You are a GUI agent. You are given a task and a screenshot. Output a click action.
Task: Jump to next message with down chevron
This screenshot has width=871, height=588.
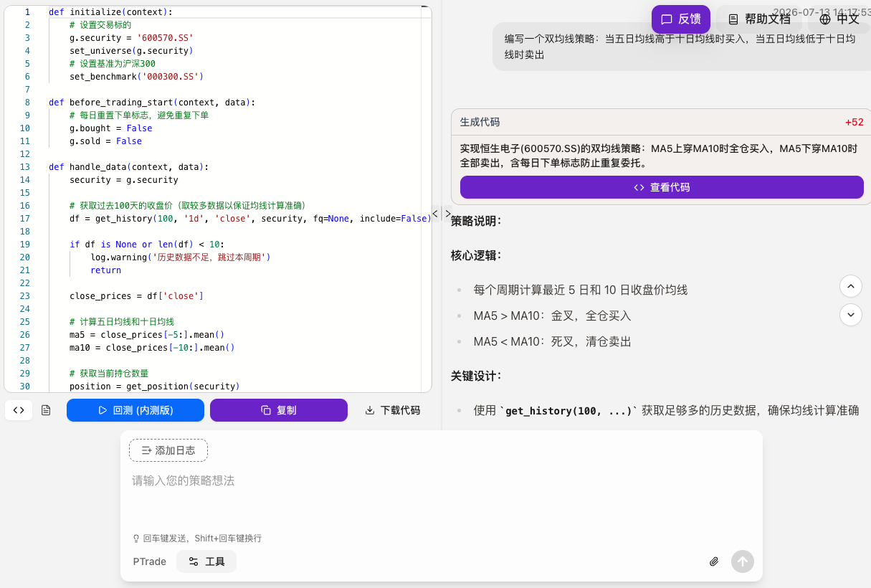[x=851, y=314]
